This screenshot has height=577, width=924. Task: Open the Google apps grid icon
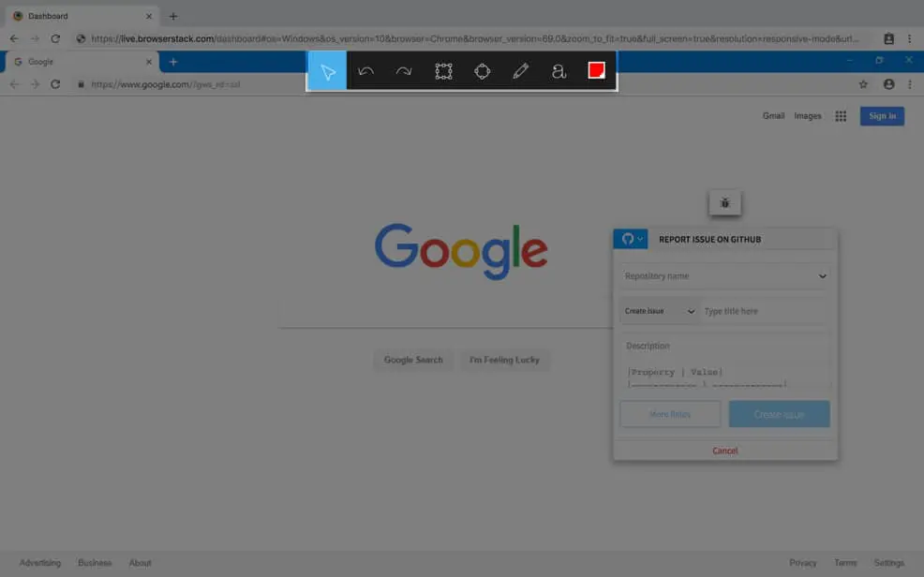pyautogui.click(x=841, y=116)
